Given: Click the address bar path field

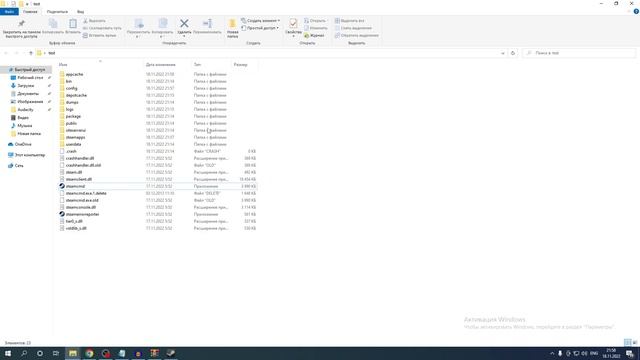Looking at the screenshot, I should click(x=267, y=53).
